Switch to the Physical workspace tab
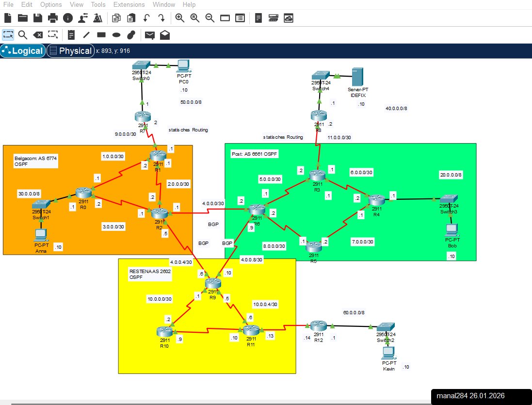Screen dimensions: 532x405 (70, 50)
